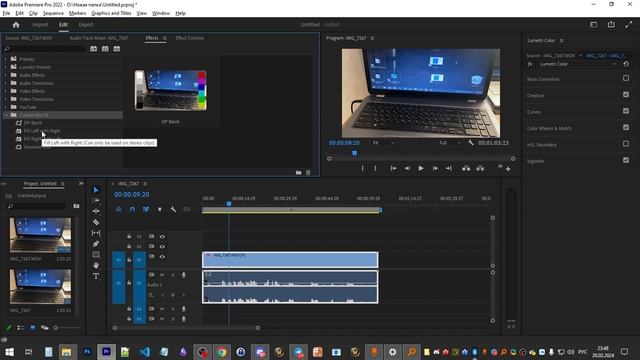
Task: Click the Extract button in Program monitor
Action: 480,168
